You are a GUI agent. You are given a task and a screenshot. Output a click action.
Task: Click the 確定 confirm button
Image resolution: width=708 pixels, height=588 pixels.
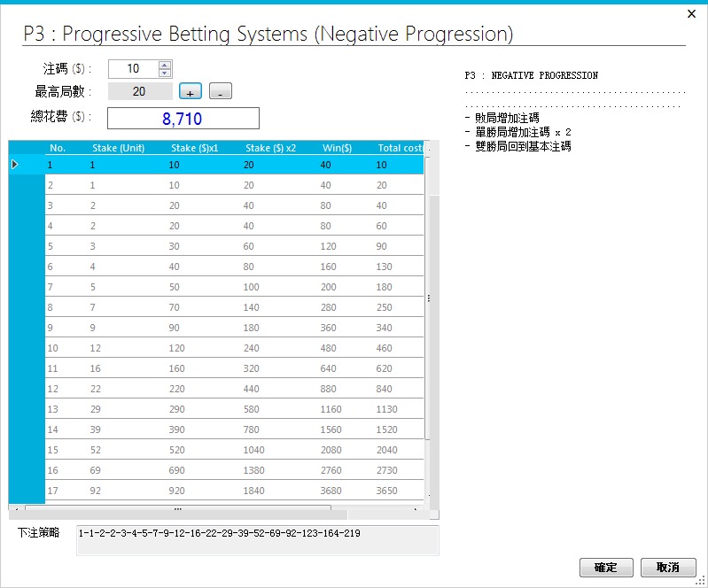605,568
